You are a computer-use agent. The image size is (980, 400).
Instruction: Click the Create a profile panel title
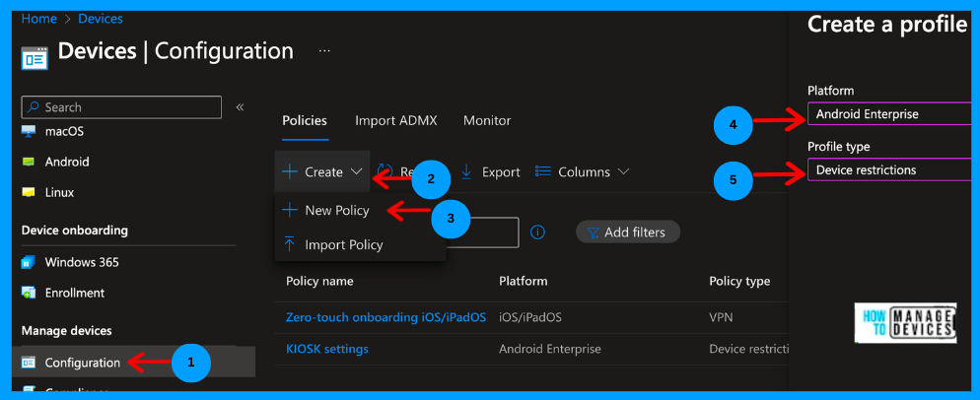pyautogui.click(x=887, y=25)
